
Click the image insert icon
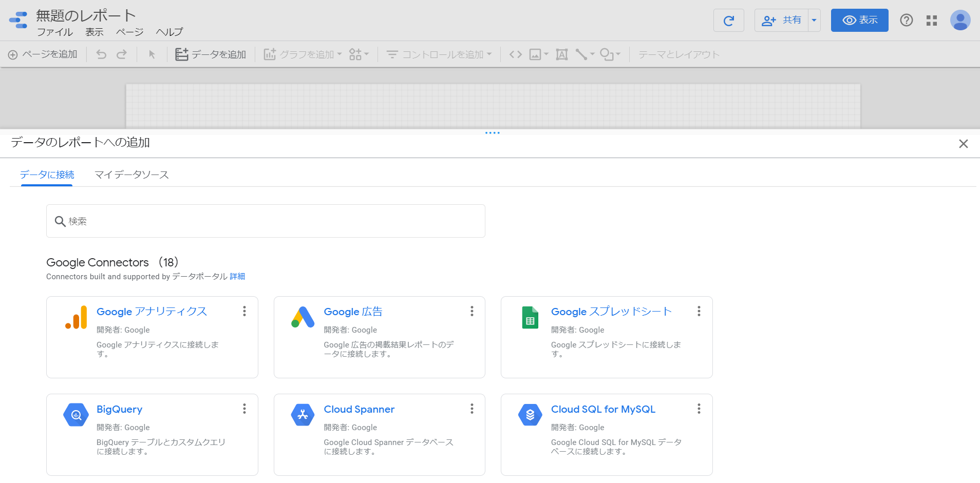tap(535, 54)
